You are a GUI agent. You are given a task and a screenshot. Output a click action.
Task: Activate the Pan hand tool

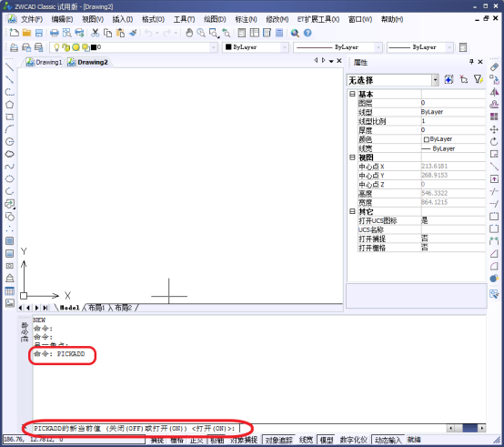pos(189,33)
